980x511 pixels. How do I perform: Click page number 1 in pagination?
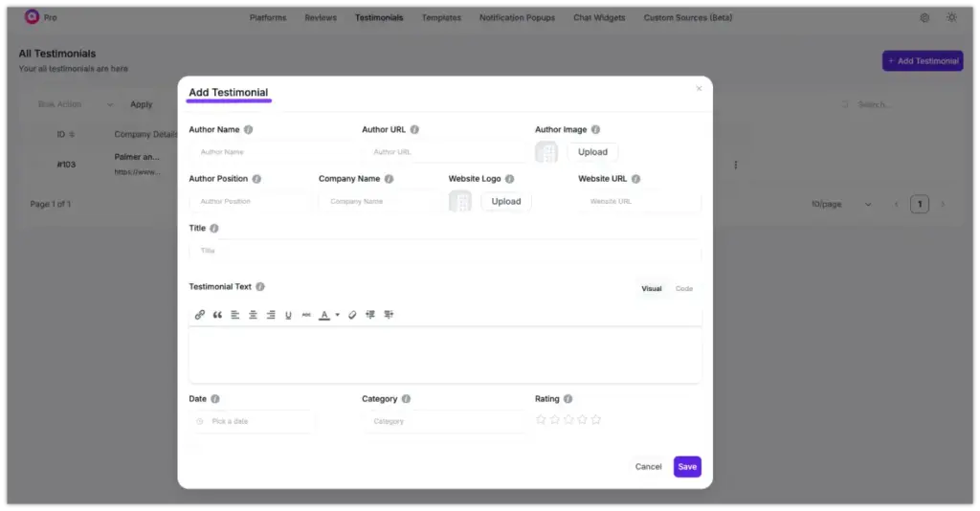920,204
